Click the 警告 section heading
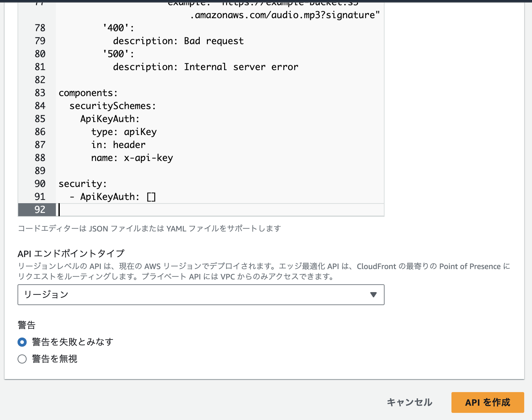532x420 pixels. (27, 325)
